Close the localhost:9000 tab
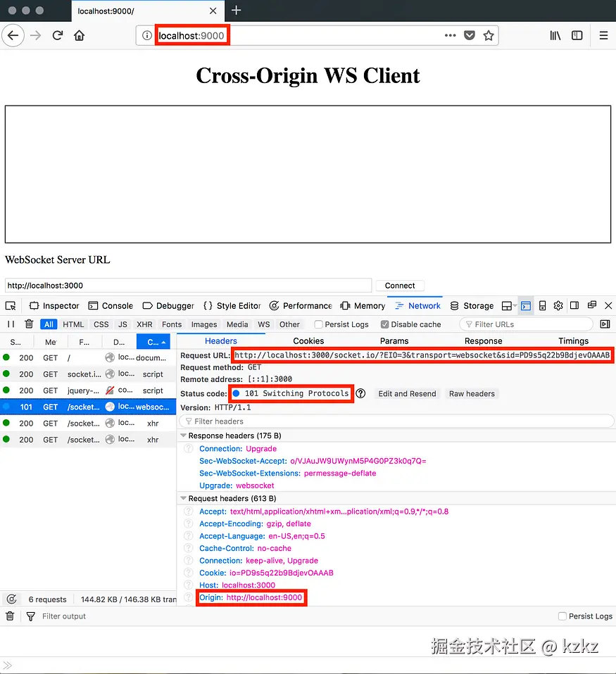616x674 pixels. [213, 11]
